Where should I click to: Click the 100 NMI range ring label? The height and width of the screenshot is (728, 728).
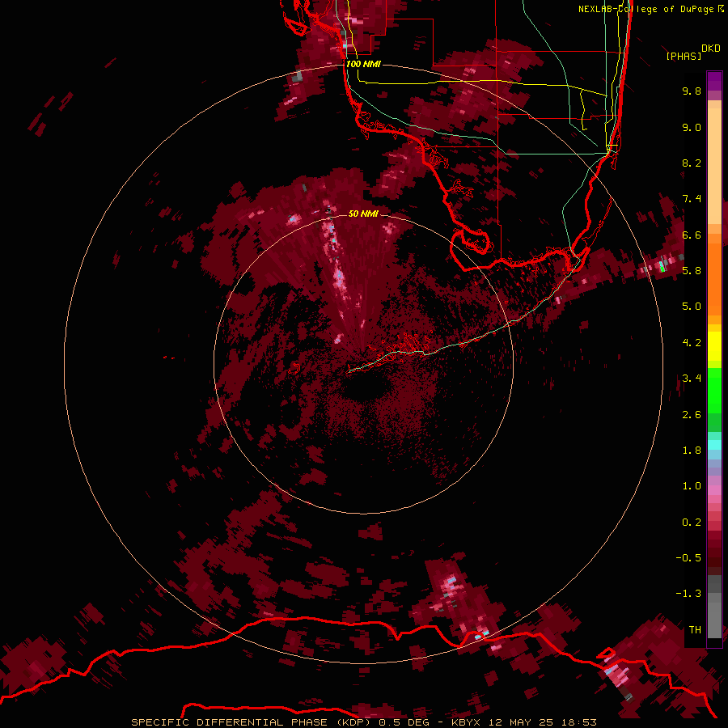coord(363,64)
